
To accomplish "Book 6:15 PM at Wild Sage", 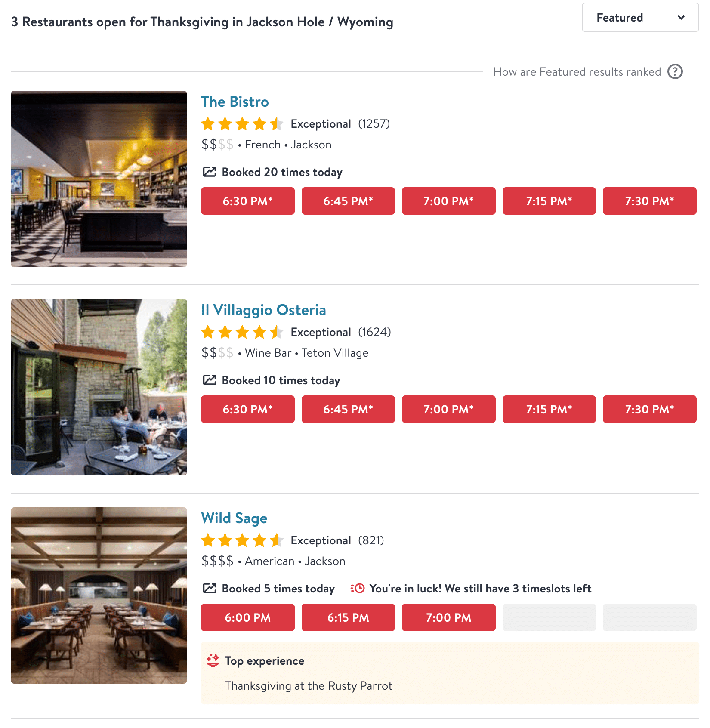I will [348, 617].
